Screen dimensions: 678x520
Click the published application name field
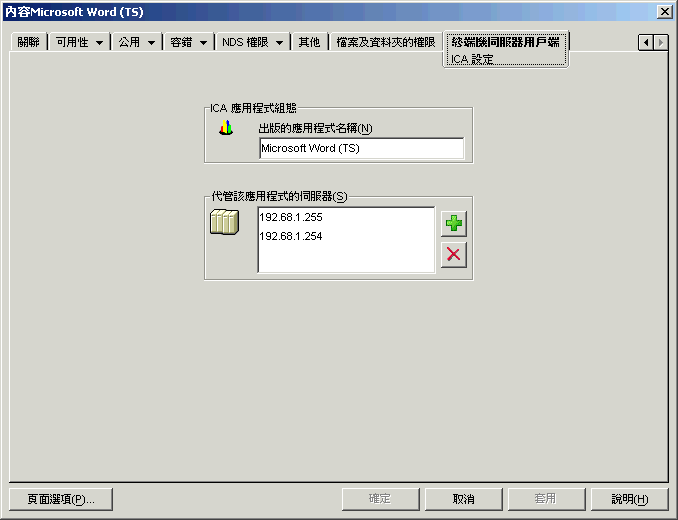(x=361, y=148)
